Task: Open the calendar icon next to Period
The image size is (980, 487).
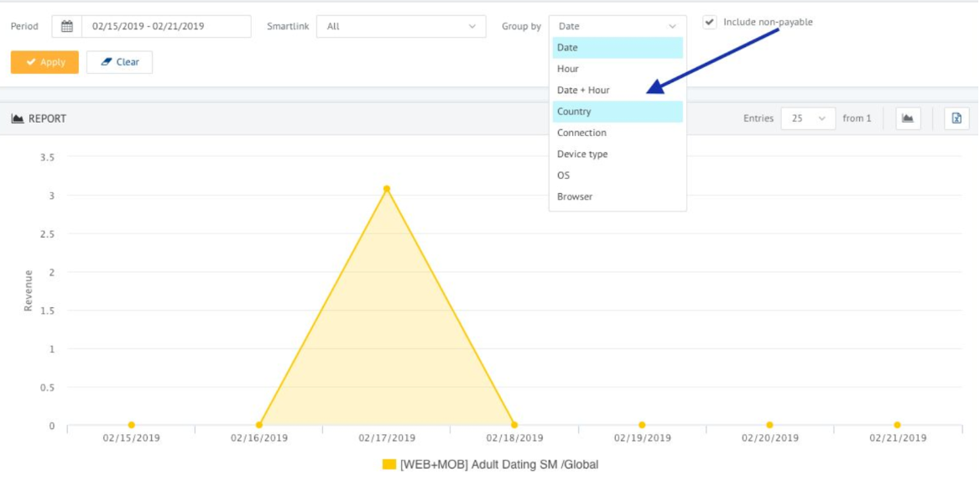Action: tap(67, 26)
